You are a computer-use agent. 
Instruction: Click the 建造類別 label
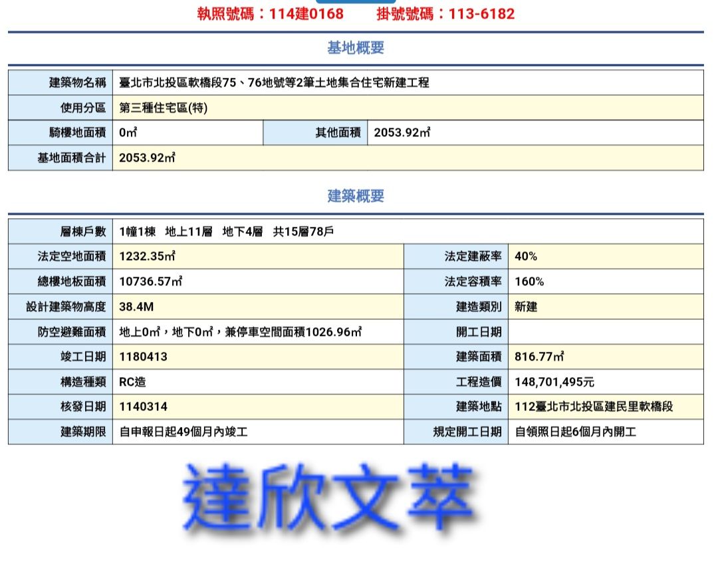479,307
